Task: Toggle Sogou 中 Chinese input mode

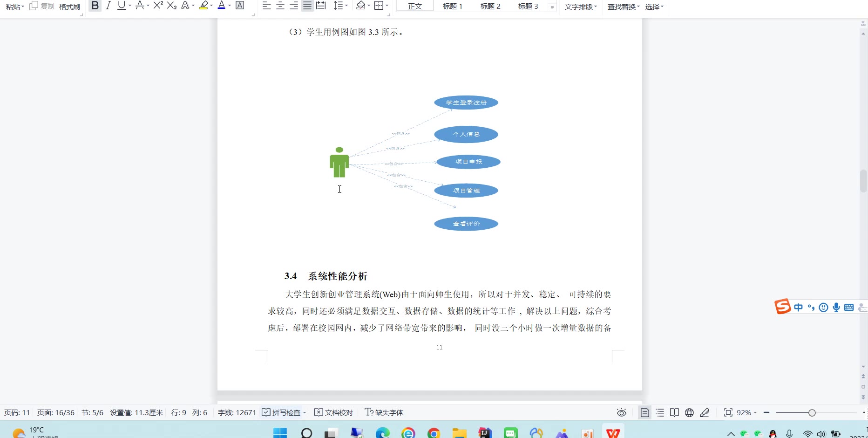Action: [x=799, y=307]
